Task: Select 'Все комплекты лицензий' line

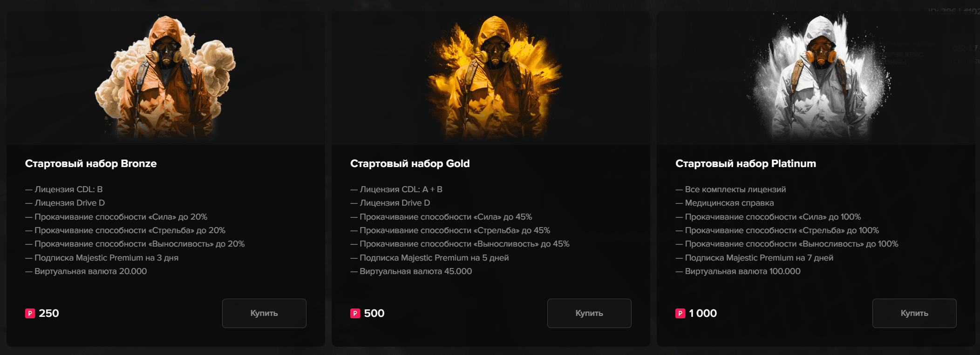Action: 731,189
